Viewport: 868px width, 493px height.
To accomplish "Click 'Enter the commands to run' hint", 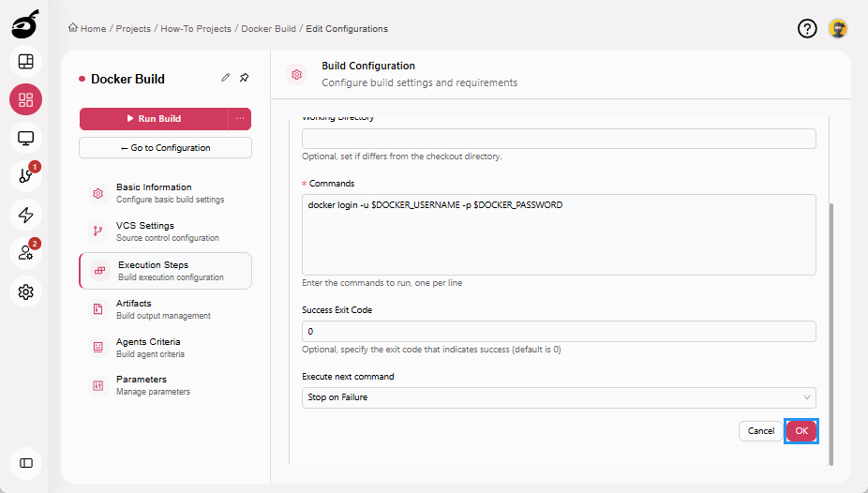I will 382,283.
